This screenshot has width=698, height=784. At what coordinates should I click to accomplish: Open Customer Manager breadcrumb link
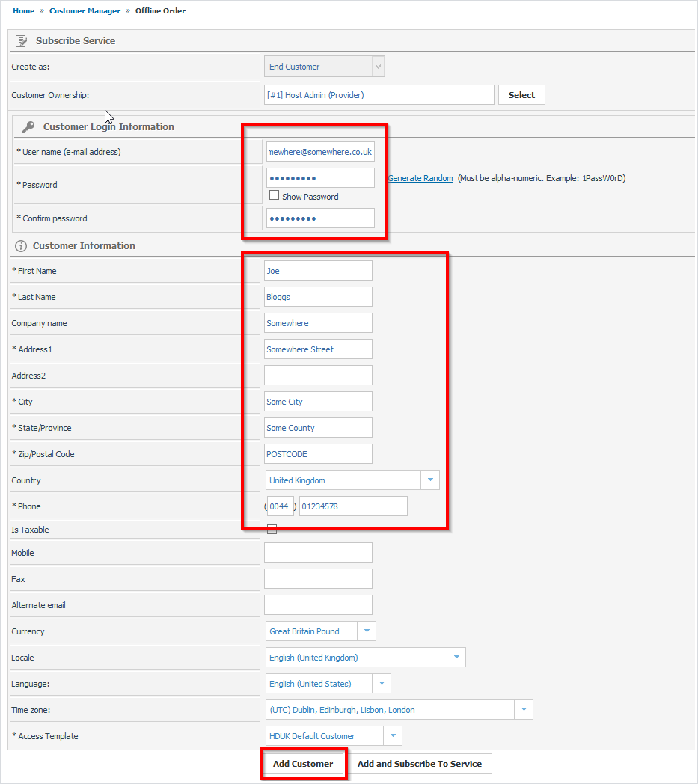coord(85,11)
